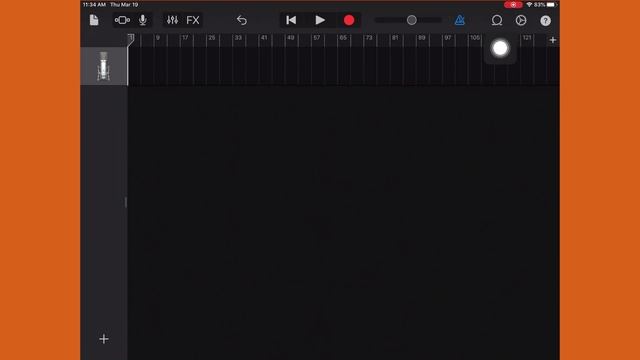Image resolution: width=640 pixels, height=360 pixels.
Task: Tap the track headers resize handle
Action: tap(126, 202)
